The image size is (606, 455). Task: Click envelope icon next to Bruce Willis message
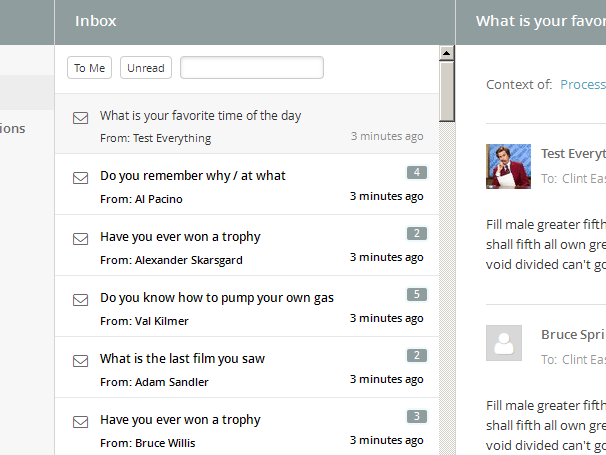[x=81, y=422]
